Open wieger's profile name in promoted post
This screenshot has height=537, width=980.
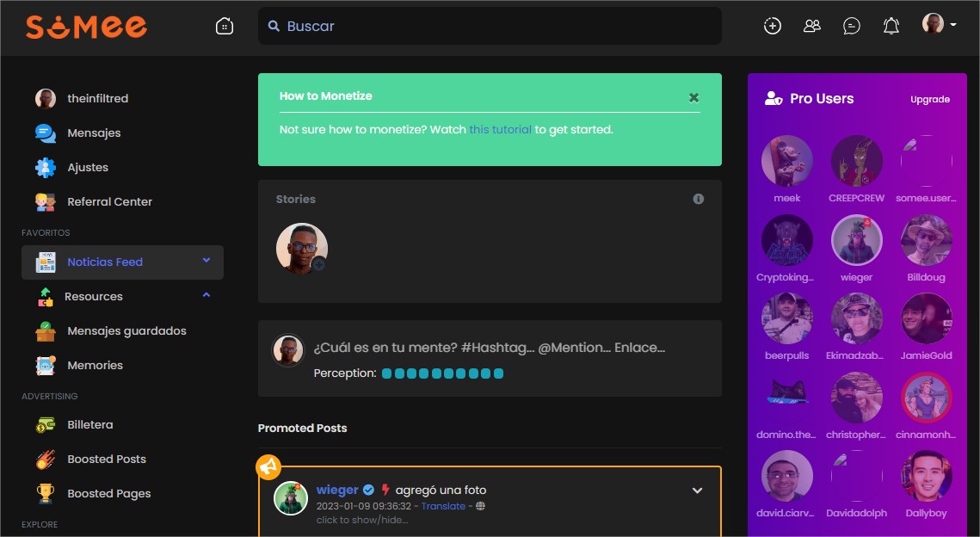337,491
